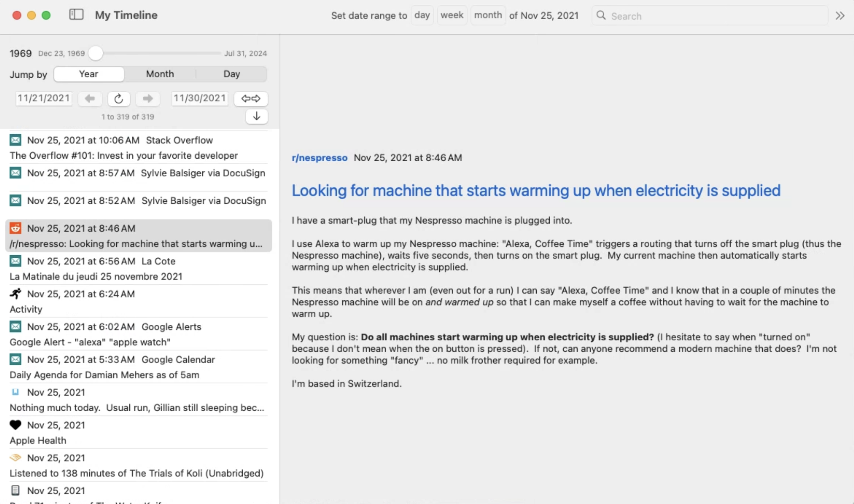
Task: Go to next date range arrow
Action: (148, 99)
